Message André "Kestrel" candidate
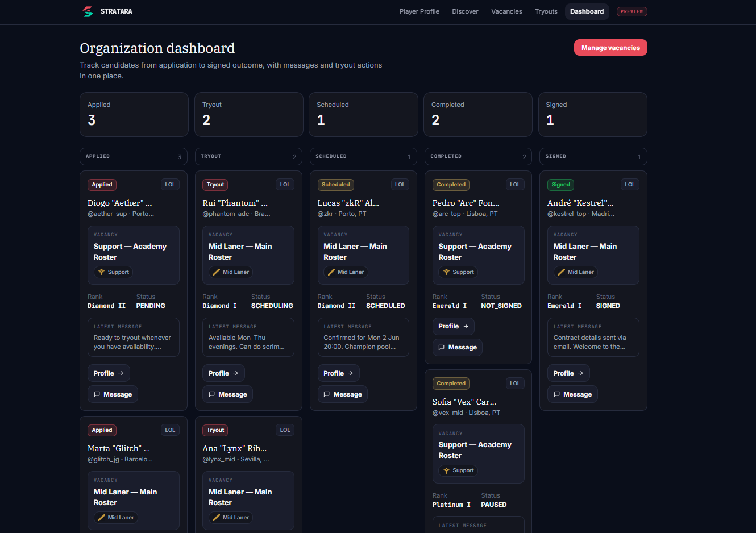The height and width of the screenshot is (533, 756). 572,394
